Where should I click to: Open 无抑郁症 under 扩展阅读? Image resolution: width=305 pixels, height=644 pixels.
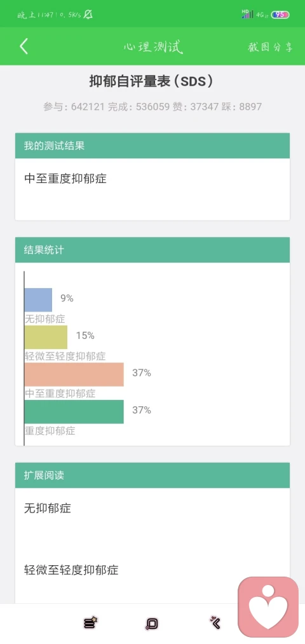(x=48, y=509)
